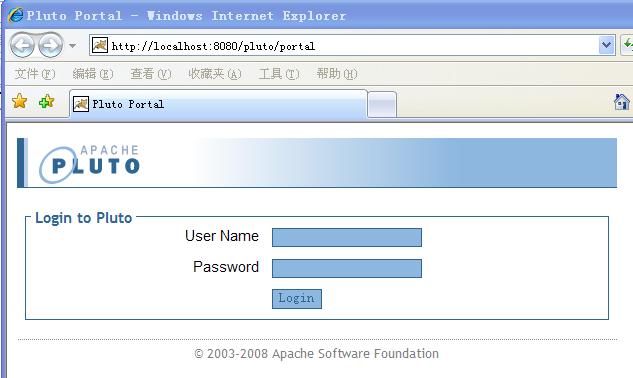633x378 pixels.
Task: Focus the Password input field
Action: point(347,269)
